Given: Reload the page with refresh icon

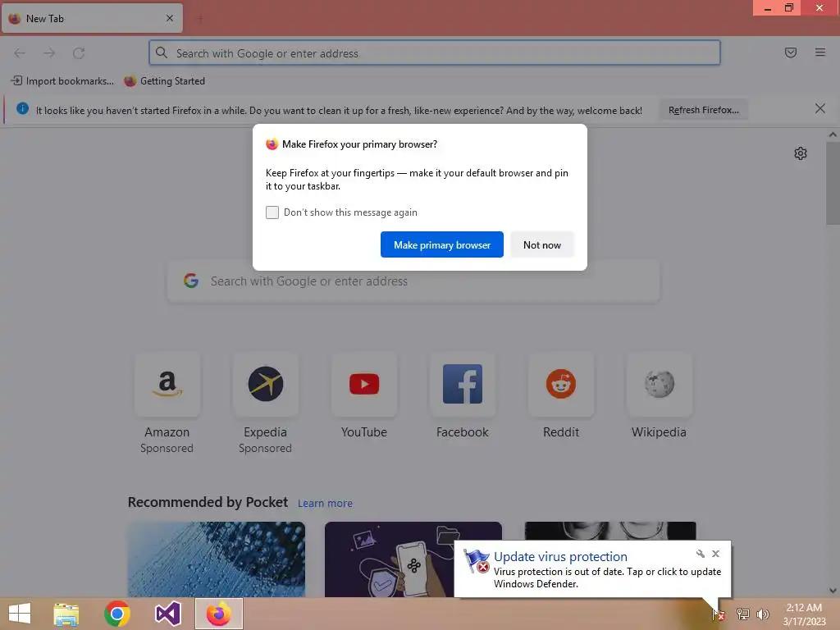Looking at the screenshot, I should pos(79,53).
